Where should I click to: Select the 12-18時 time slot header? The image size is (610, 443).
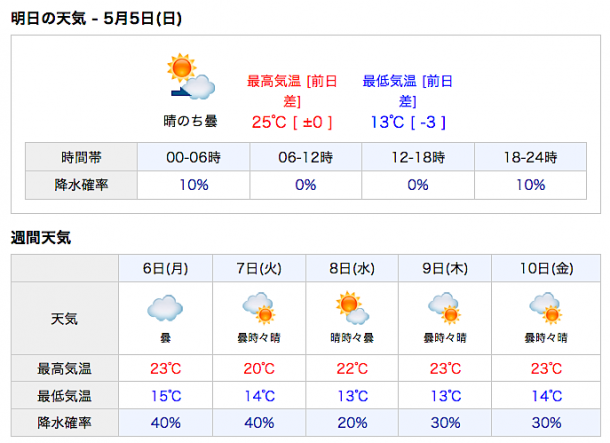(418, 158)
